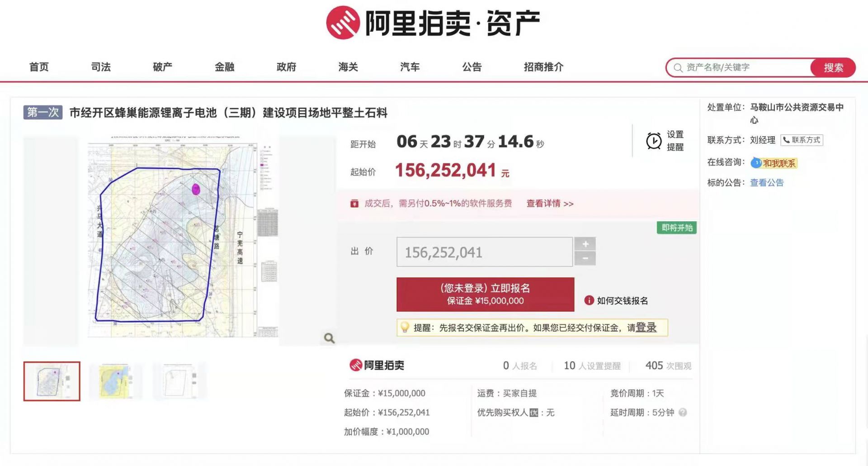Click the help question mark next to 延时周期

click(x=683, y=412)
